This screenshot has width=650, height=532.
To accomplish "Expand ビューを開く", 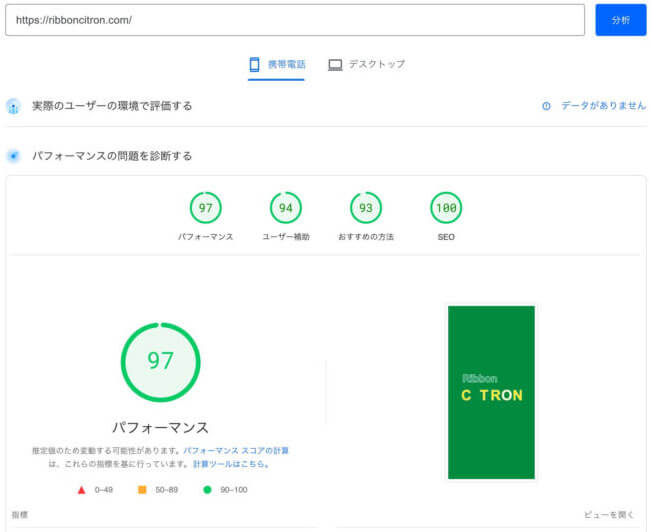I will (x=609, y=515).
